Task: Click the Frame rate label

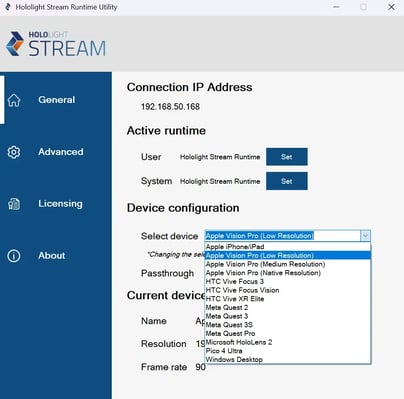Action: click(164, 367)
